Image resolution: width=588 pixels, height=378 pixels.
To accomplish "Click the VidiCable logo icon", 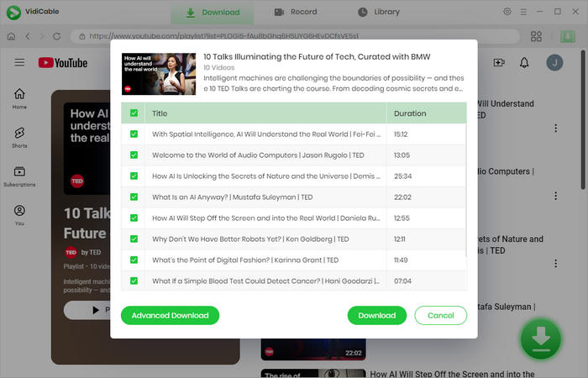I will [13, 13].
